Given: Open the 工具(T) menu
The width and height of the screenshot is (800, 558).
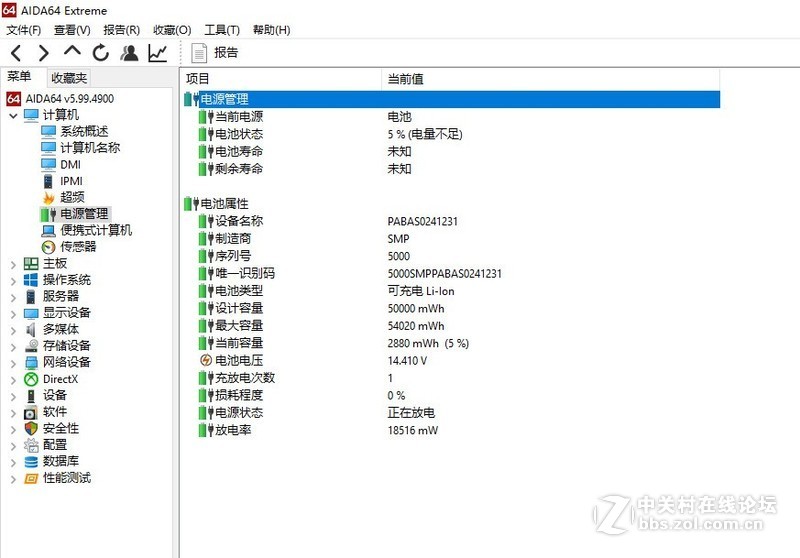Looking at the screenshot, I should pyautogui.click(x=222, y=30).
